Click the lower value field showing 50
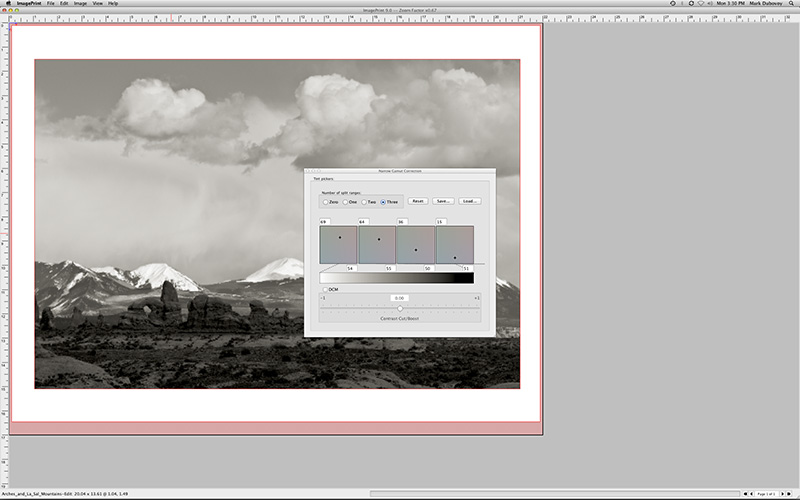 (x=429, y=268)
